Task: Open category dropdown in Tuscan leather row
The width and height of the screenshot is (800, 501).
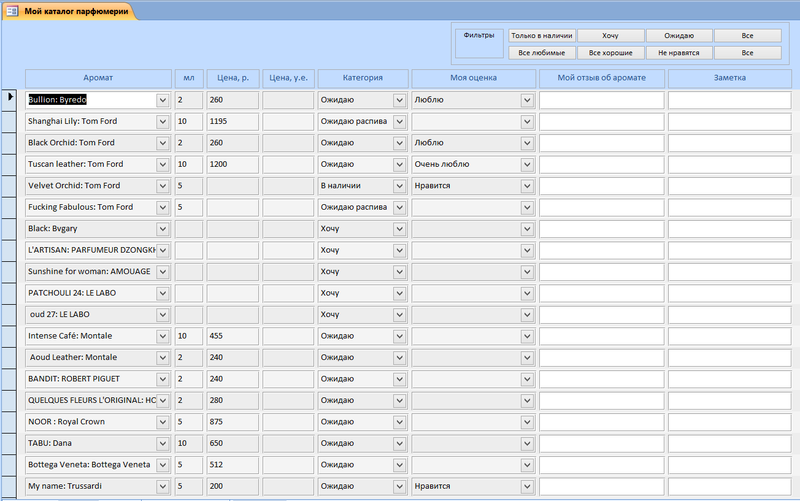Action: [399, 164]
